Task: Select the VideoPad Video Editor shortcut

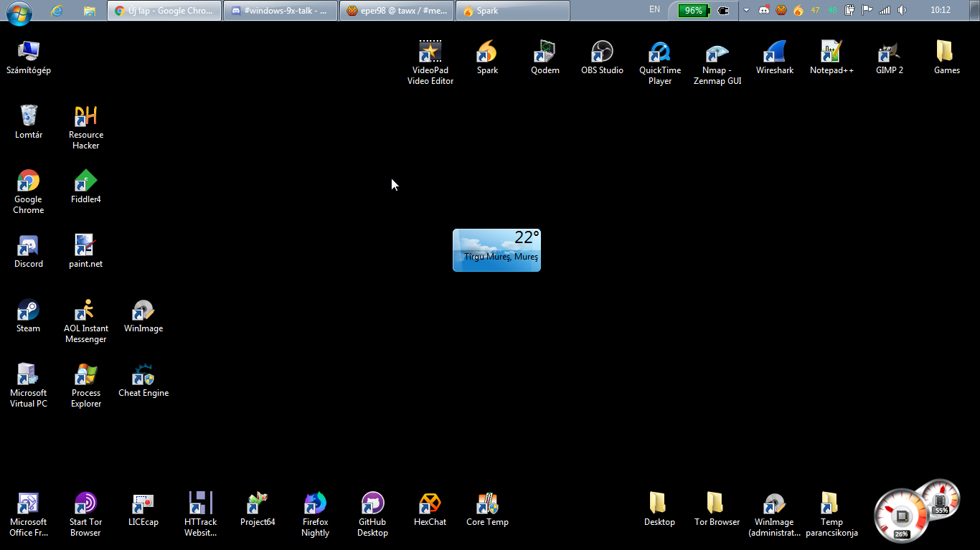Action: tap(430, 62)
